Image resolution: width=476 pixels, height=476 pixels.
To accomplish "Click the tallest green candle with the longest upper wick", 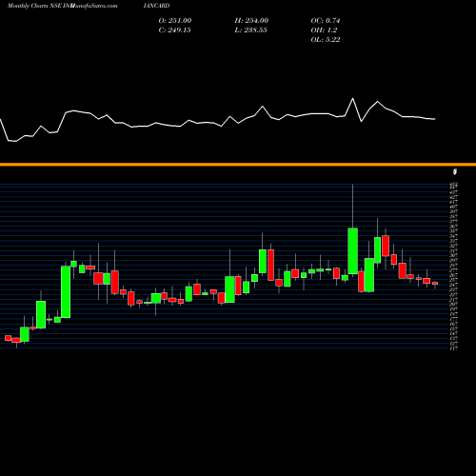I will click(352, 250).
